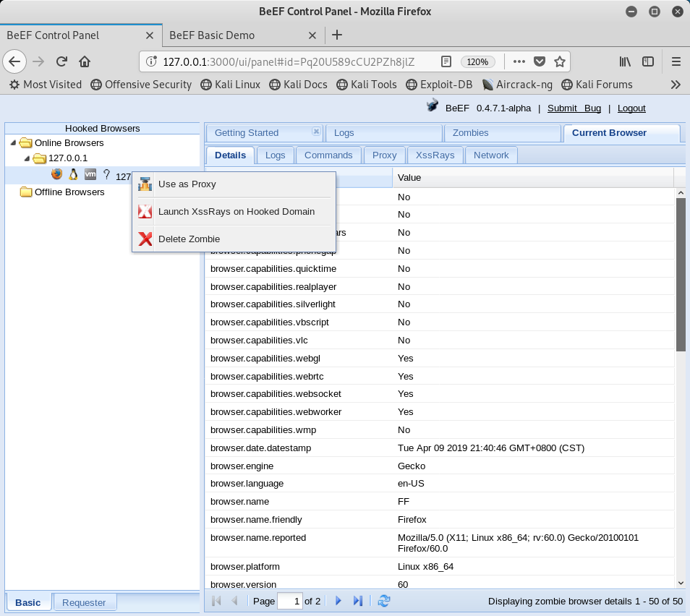Close the Getting Started tab
Viewport: 690px width, 616px height.
316,131
